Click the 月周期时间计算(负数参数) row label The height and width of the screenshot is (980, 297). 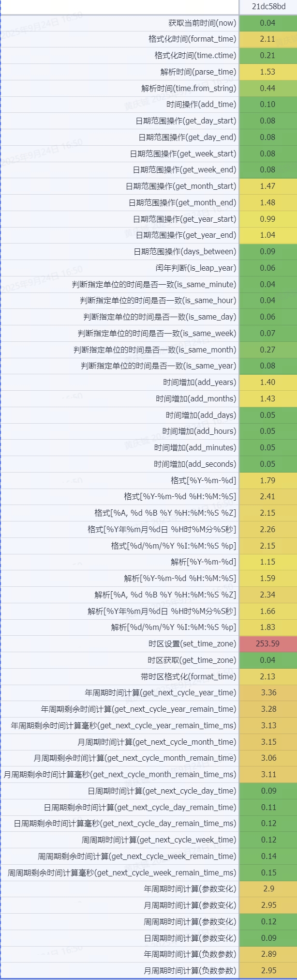(190, 970)
